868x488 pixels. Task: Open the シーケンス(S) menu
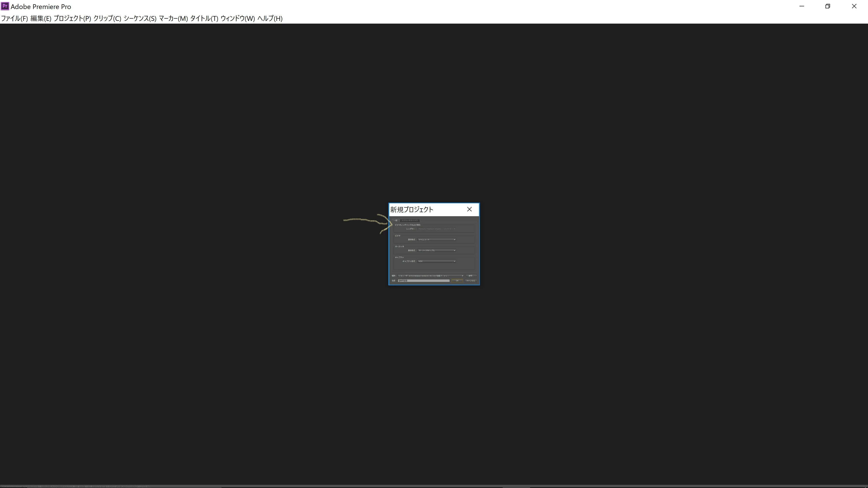(140, 19)
